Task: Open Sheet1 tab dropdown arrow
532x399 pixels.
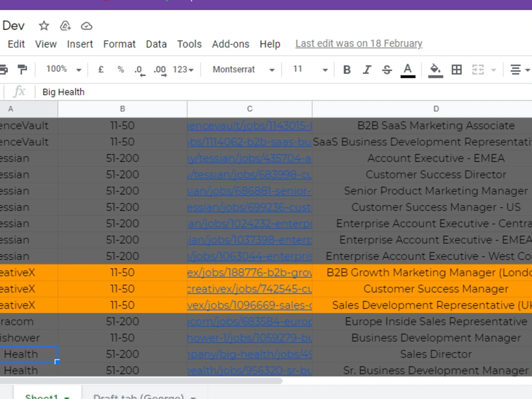Action: pos(67,397)
